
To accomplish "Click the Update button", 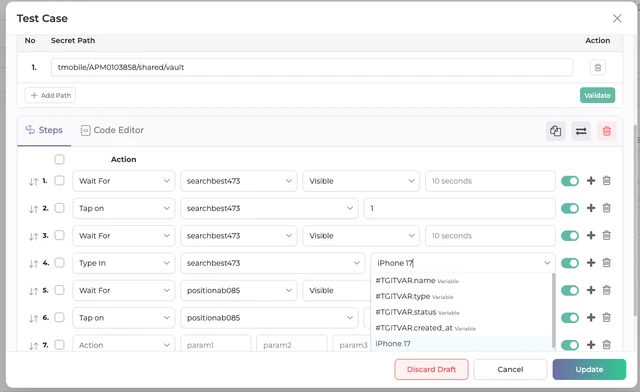I will (x=589, y=369).
